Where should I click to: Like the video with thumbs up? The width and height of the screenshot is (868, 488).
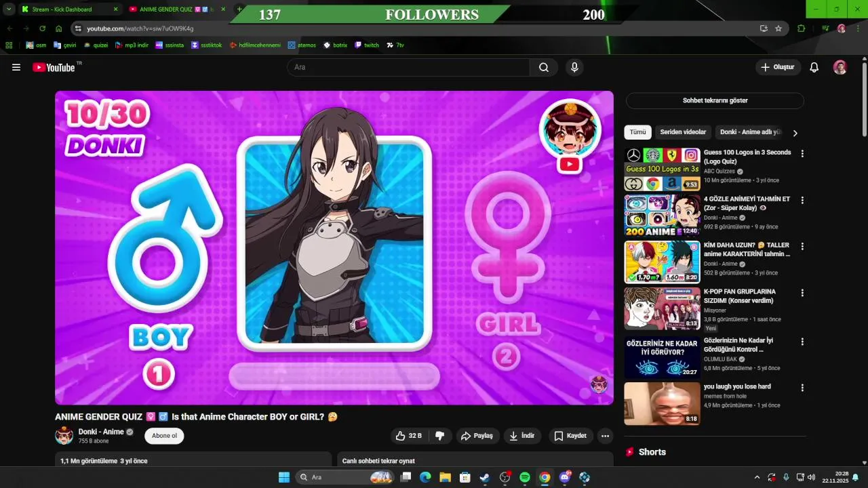(408, 436)
